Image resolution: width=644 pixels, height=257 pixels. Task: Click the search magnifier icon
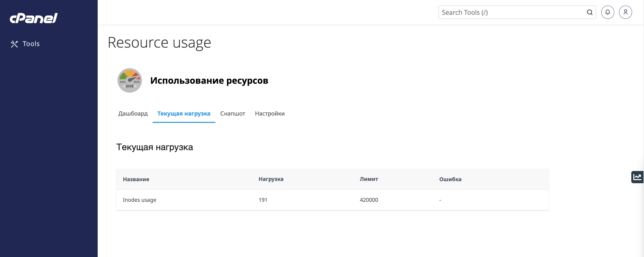589,12
